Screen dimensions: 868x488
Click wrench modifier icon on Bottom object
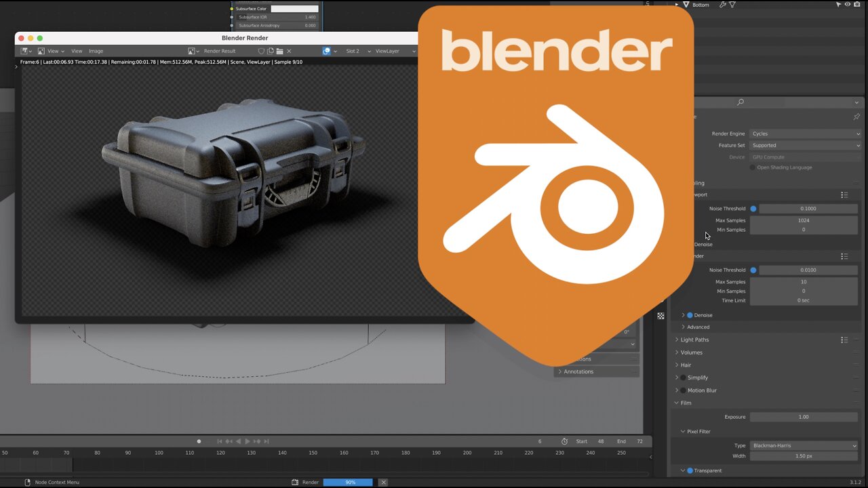723,5
